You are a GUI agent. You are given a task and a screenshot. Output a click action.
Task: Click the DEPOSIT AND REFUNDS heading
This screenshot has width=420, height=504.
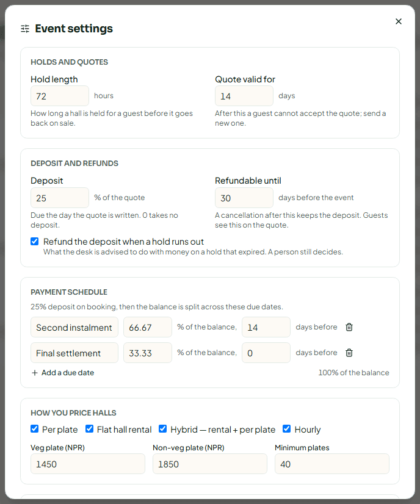click(74, 164)
